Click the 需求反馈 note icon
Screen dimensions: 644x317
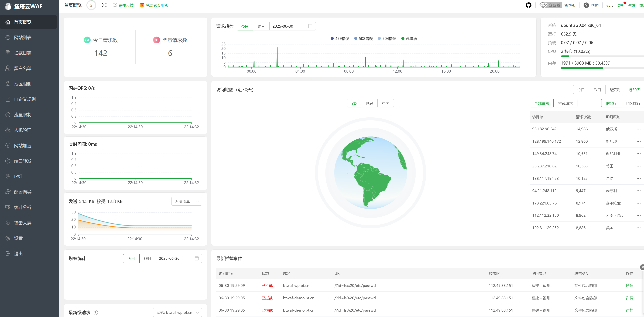point(115,5)
